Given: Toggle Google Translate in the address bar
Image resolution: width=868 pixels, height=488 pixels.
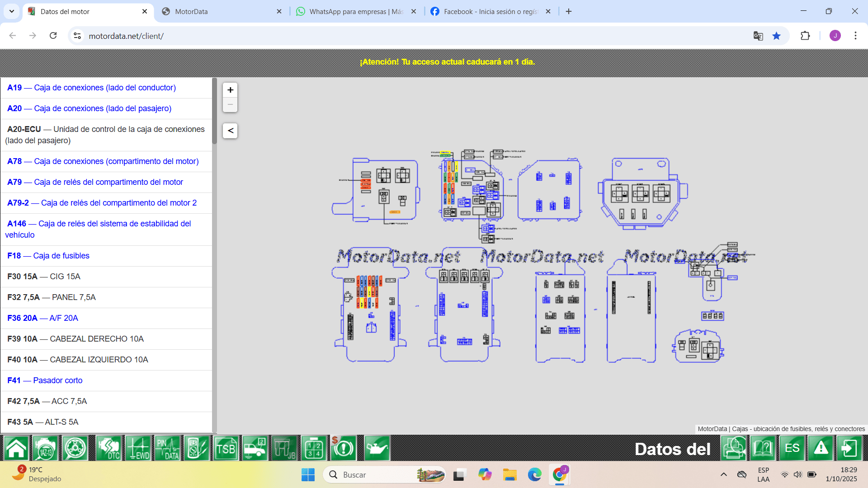Looking at the screenshot, I should click(x=758, y=36).
